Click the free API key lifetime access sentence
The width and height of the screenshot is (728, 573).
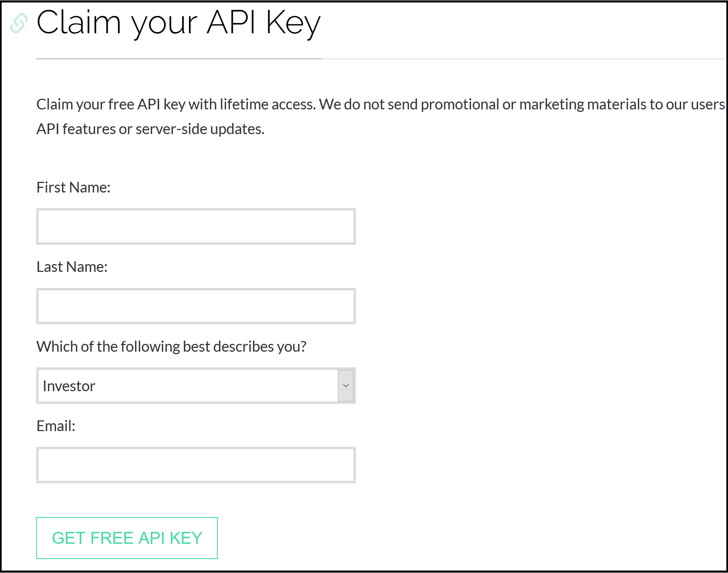[176, 104]
